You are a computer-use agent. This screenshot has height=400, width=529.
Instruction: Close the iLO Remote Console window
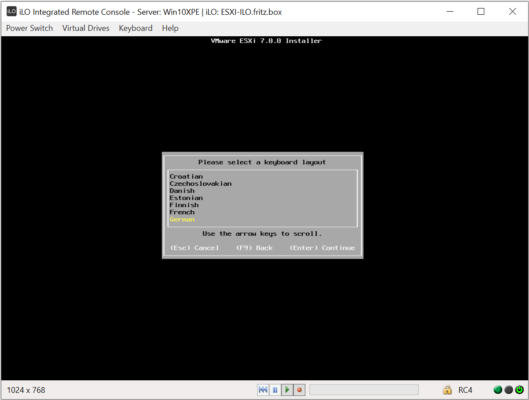(x=512, y=11)
